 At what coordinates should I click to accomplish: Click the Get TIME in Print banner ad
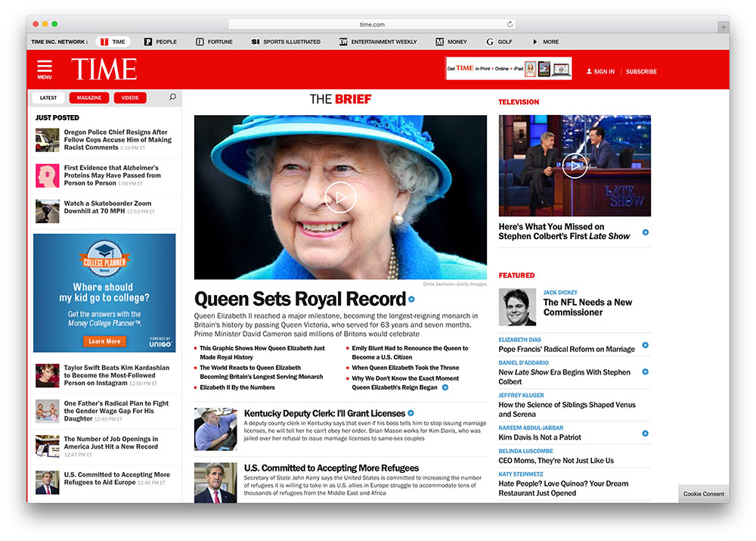[x=509, y=69]
